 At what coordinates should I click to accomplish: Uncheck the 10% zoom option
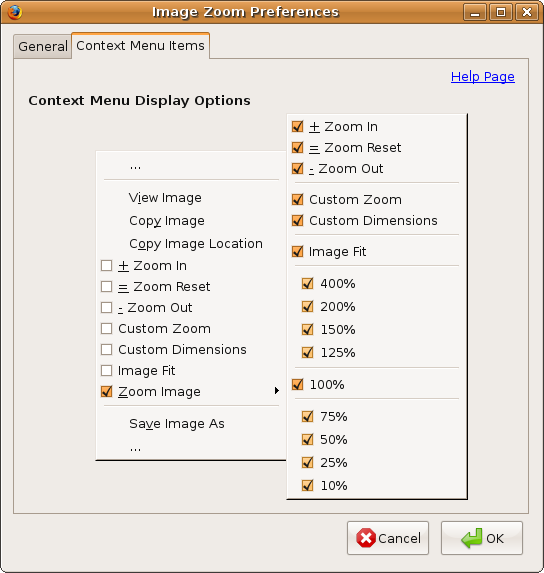(x=308, y=485)
